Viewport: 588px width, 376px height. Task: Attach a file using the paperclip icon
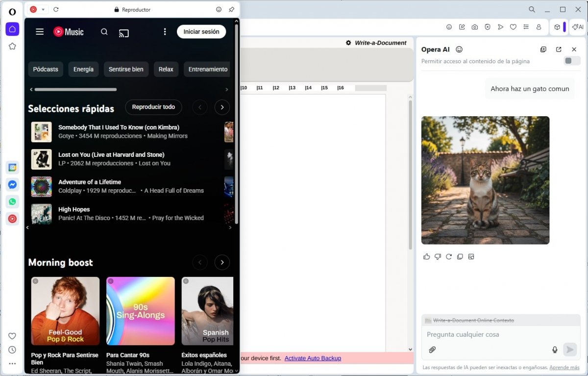432,350
